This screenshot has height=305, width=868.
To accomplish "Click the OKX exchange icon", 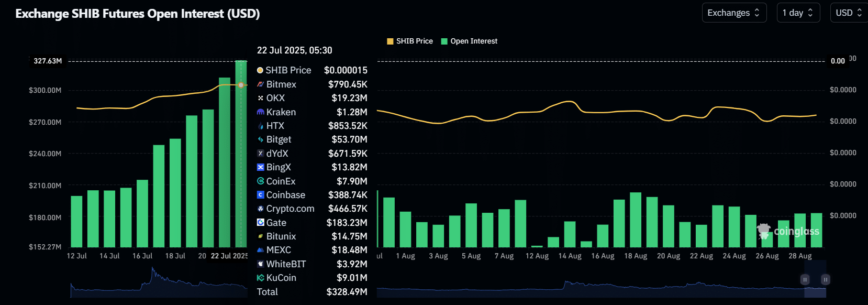I will coord(260,98).
